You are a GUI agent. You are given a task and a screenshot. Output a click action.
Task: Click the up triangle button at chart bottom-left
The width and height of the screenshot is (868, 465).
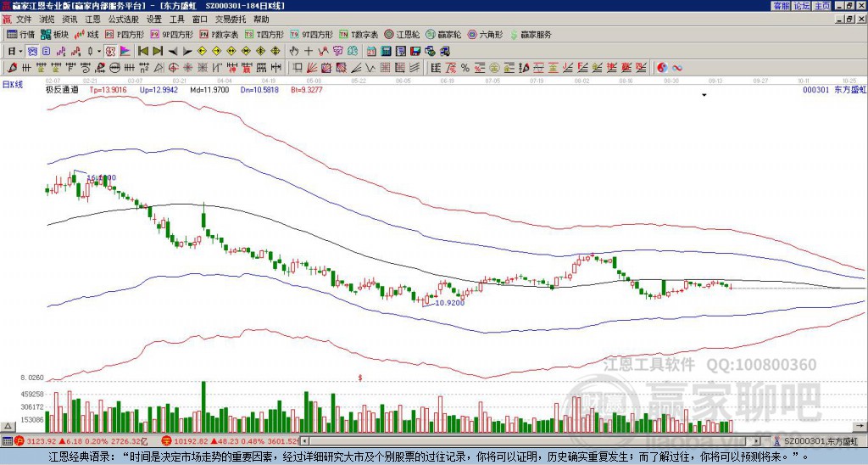coord(8,426)
